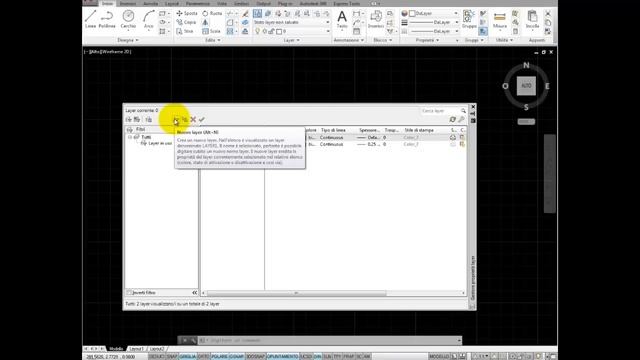Toggle the Inverti filtro checkbox
The height and width of the screenshot is (360, 640).
(x=129, y=293)
